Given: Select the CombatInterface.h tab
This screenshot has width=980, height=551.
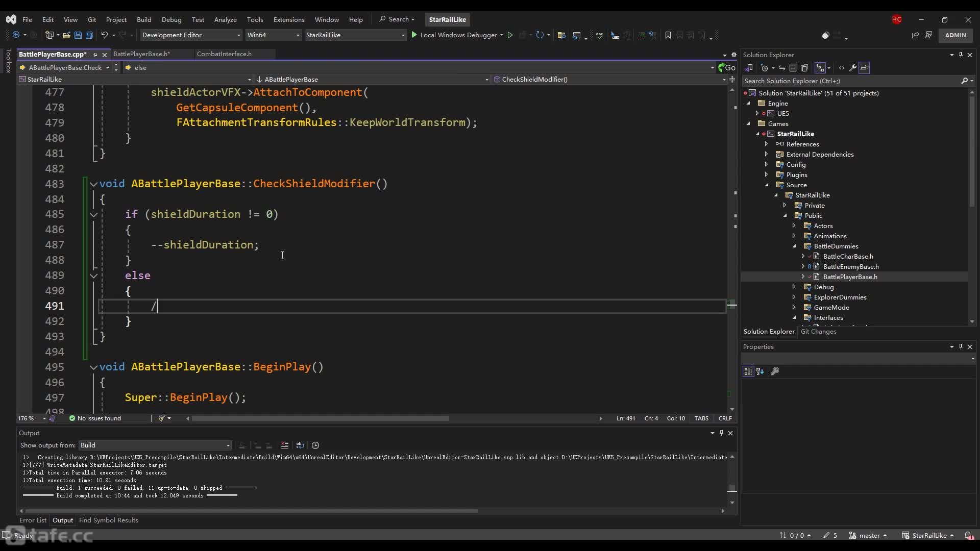Looking at the screenshot, I should pos(224,54).
